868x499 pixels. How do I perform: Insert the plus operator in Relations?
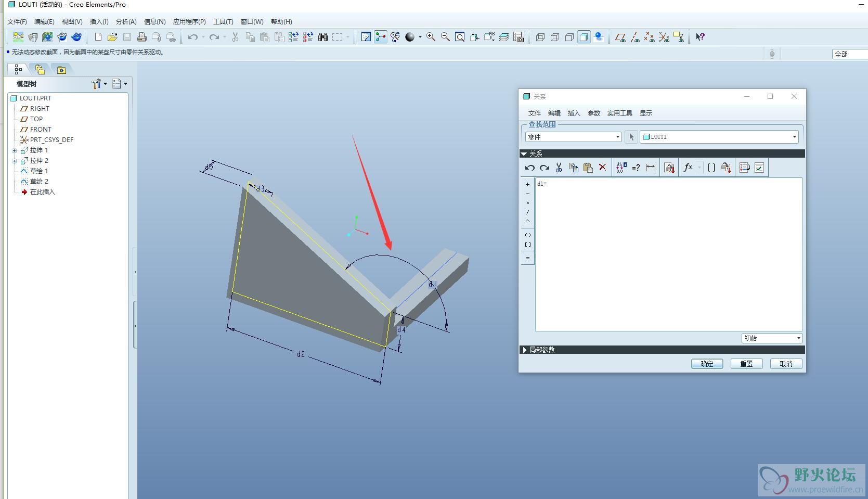[527, 184]
